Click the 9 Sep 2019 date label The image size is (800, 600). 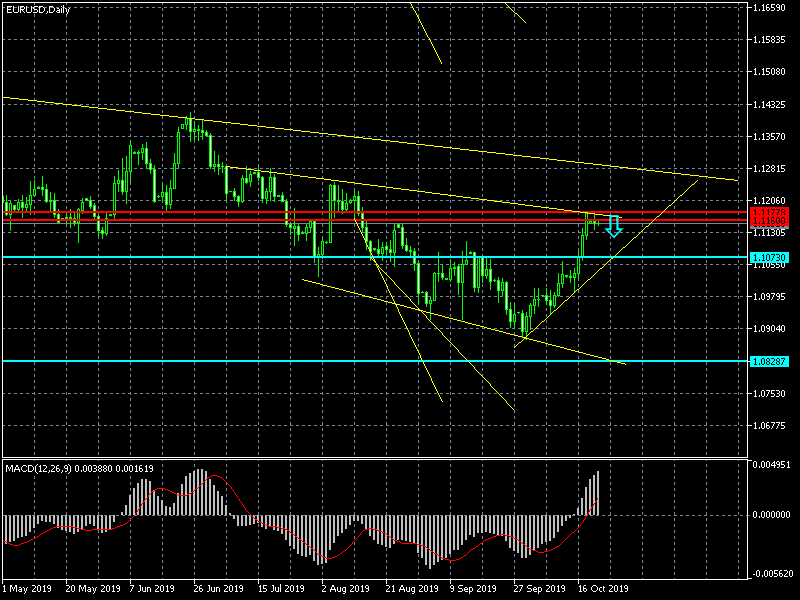pyautogui.click(x=471, y=588)
